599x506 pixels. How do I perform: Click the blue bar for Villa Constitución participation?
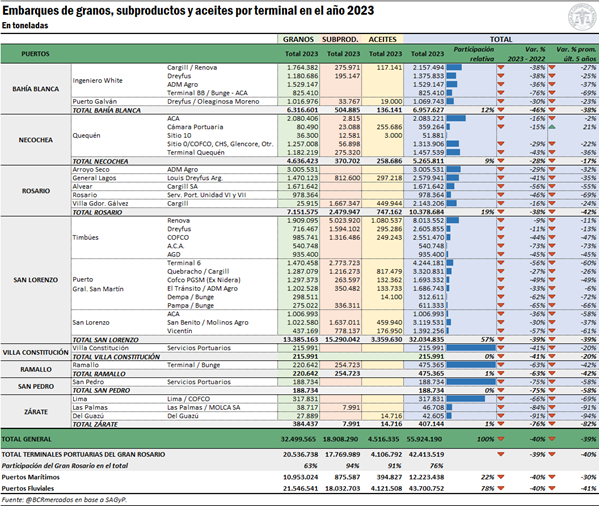click(x=471, y=348)
